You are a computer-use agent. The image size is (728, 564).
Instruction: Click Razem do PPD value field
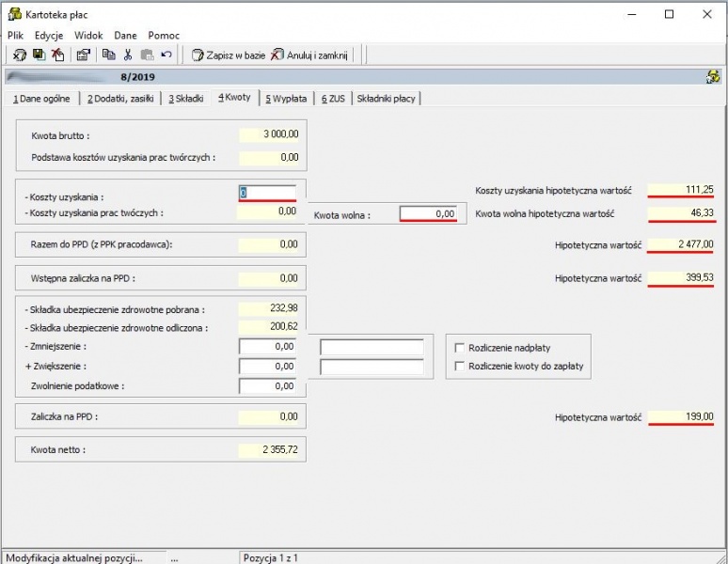pos(268,244)
